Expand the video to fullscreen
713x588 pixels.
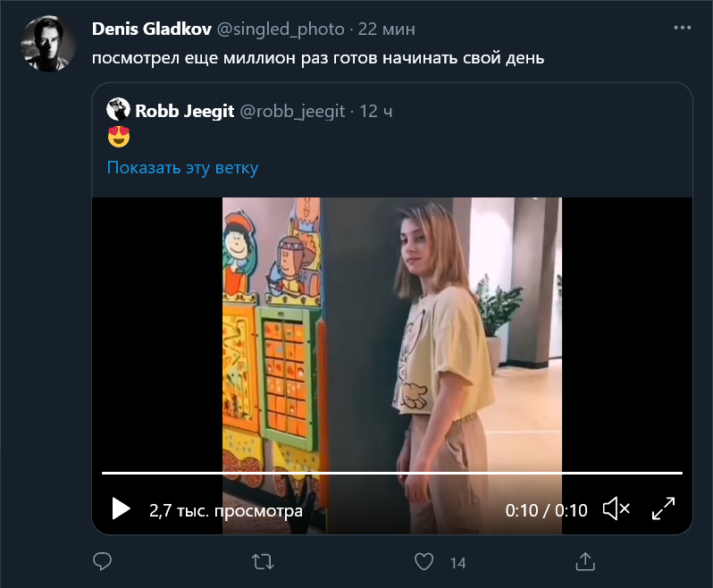click(663, 509)
